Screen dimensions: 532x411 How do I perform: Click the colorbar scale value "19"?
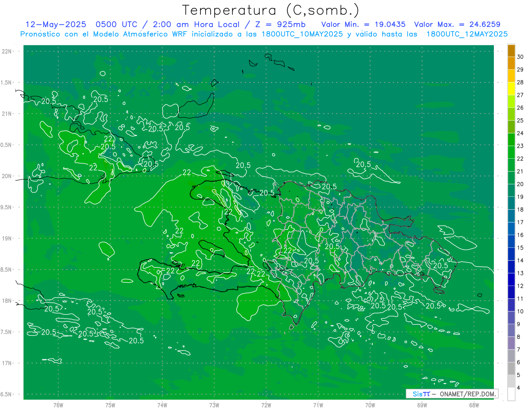coord(520,196)
